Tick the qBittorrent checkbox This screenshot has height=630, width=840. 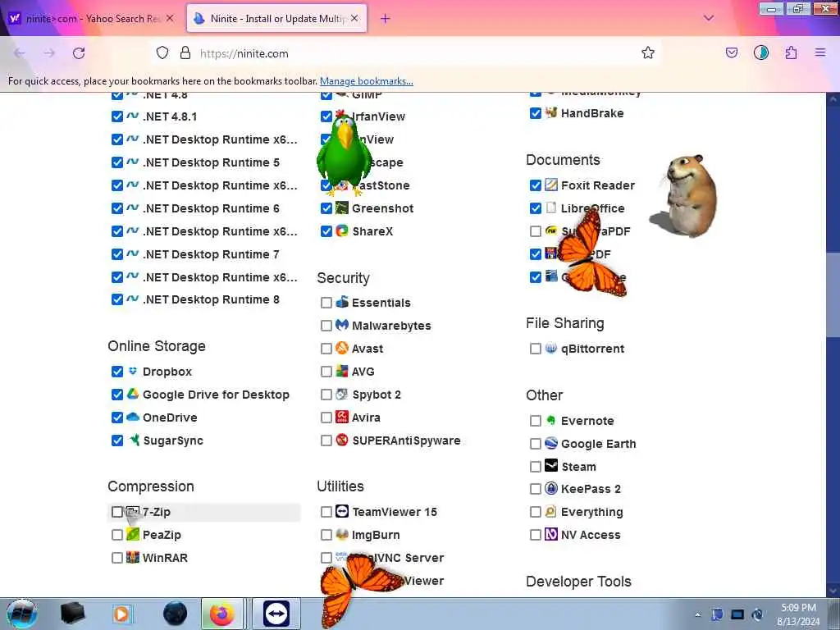click(535, 348)
